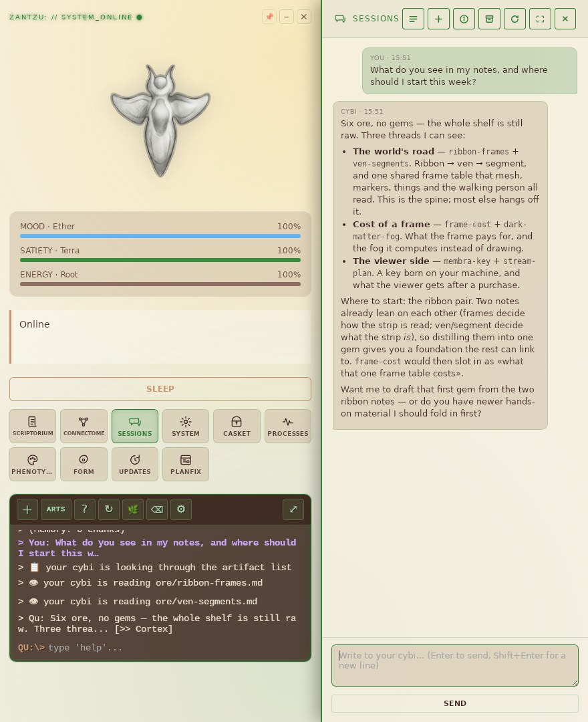Pin the Zantzu window
588x722 pixels.
(269, 17)
